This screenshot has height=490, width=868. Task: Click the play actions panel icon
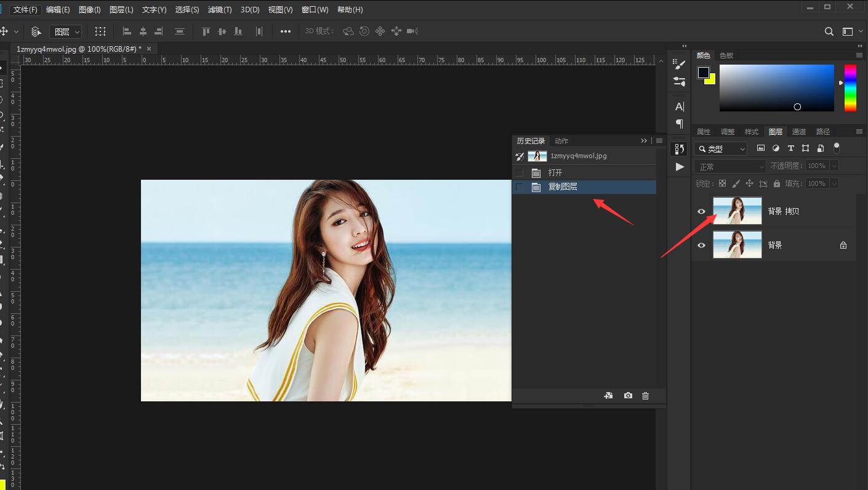pos(680,167)
